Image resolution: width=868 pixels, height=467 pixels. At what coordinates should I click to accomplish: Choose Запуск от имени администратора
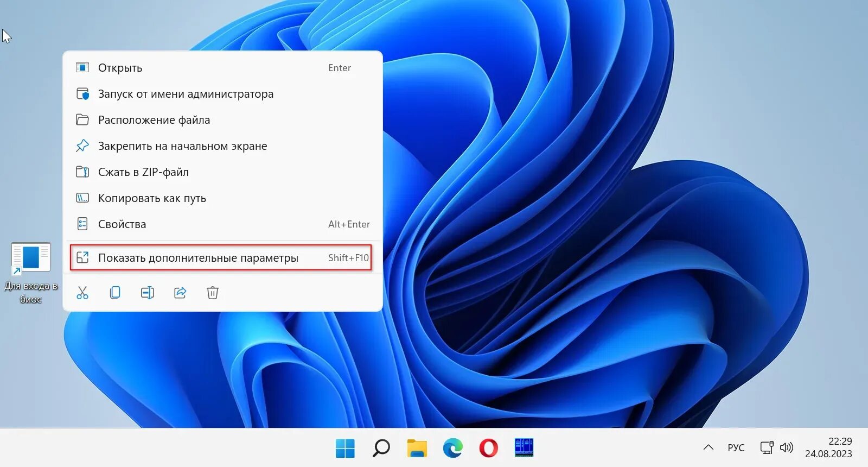(x=222, y=94)
